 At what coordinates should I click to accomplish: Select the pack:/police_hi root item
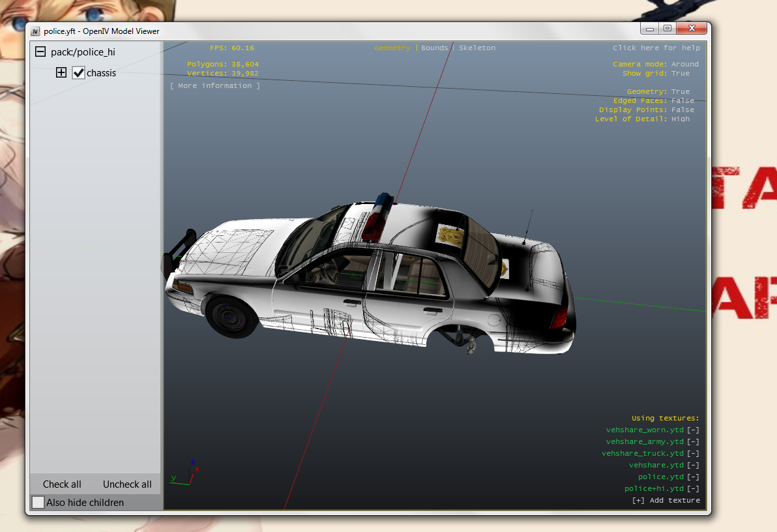83,52
